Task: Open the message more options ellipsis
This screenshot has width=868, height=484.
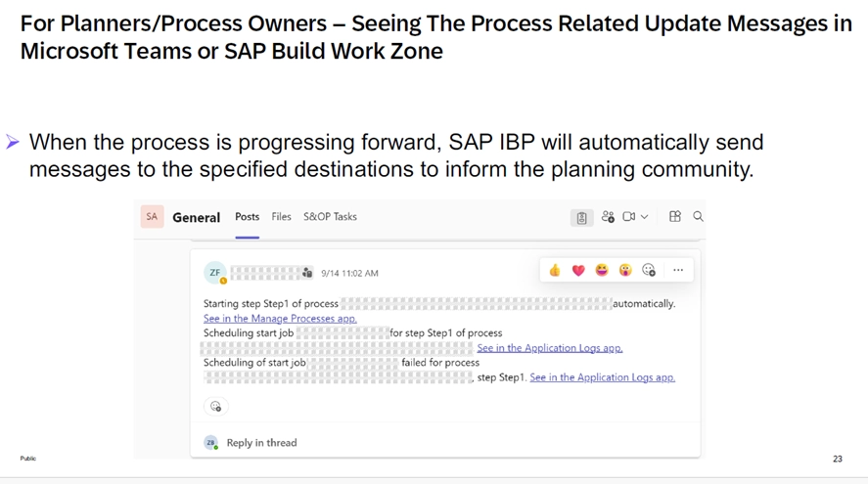Action: [678, 271]
